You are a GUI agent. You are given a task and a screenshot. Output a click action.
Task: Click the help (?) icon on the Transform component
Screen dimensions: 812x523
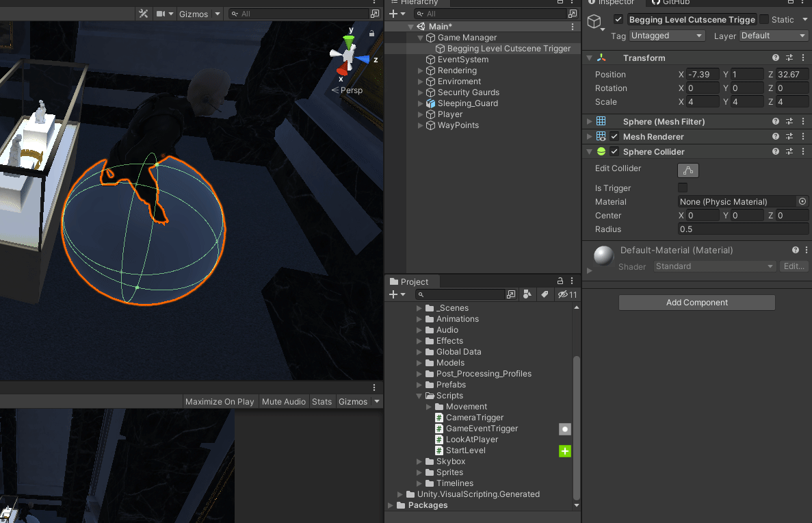pyautogui.click(x=774, y=58)
